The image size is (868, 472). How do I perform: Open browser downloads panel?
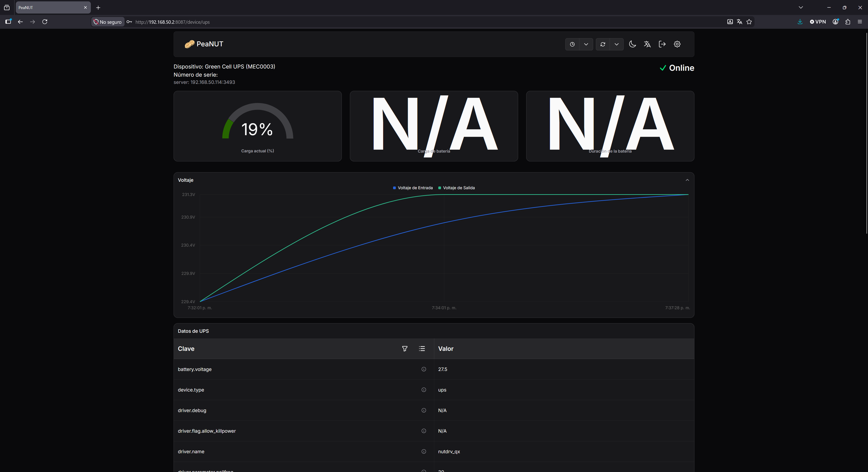[800, 22]
